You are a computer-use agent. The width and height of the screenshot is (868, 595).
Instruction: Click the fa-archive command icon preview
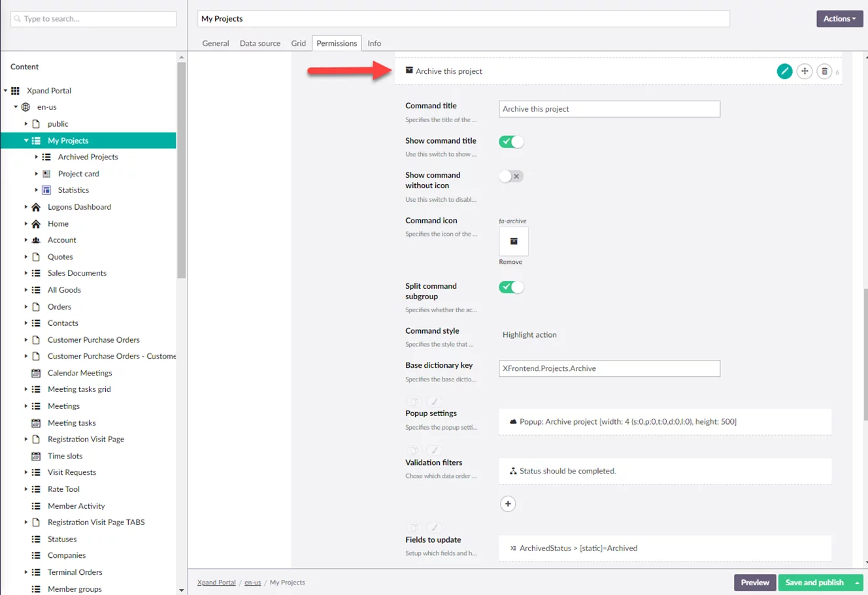[514, 241]
